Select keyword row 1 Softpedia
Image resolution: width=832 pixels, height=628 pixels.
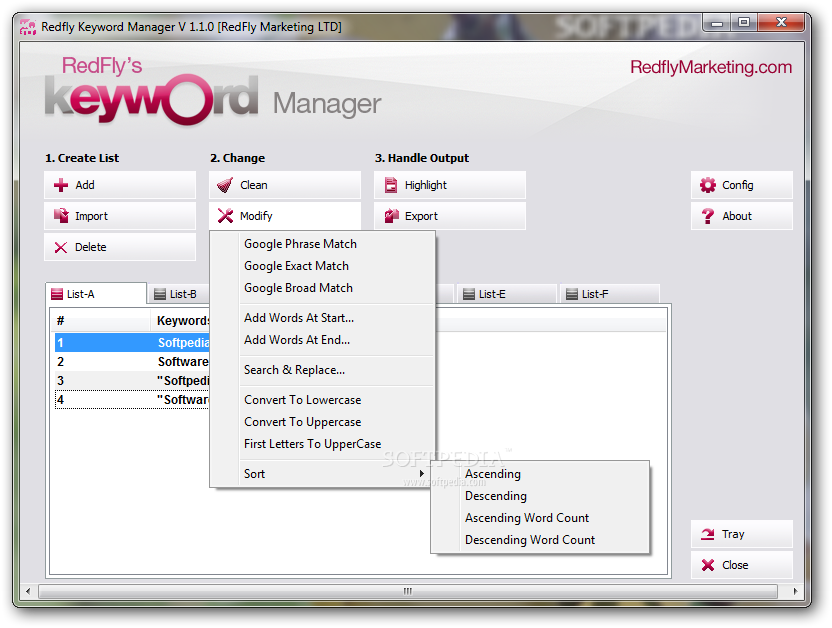coord(132,343)
